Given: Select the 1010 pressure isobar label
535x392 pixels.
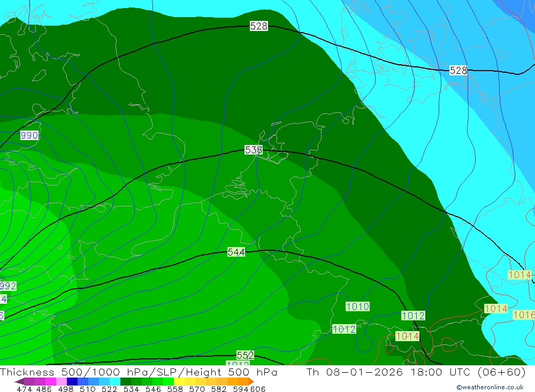Looking at the screenshot, I should (x=357, y=306).
